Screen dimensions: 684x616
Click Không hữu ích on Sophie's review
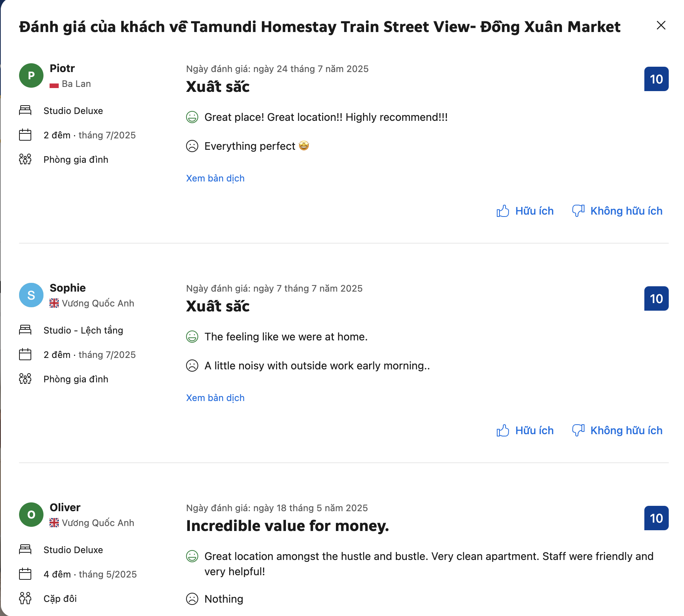[x=617, y=430]
